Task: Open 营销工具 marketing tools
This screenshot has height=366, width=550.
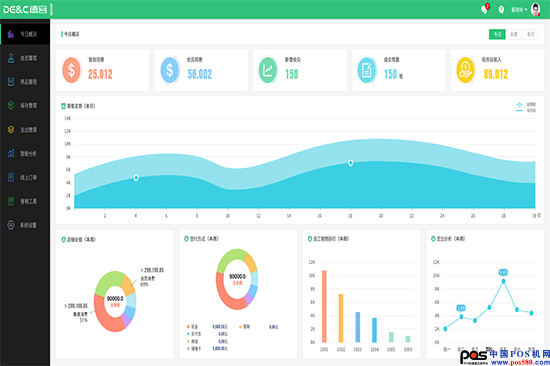Action: [x=25, y=201]
